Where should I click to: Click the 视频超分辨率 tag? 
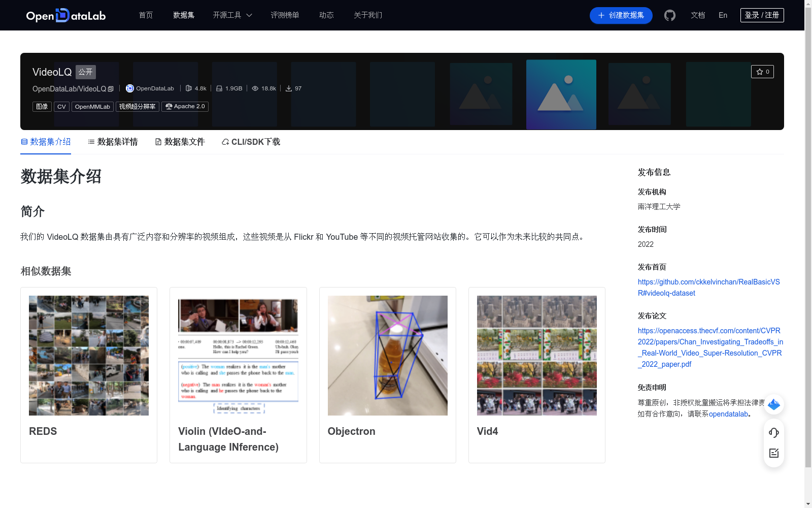click(138, 107)
